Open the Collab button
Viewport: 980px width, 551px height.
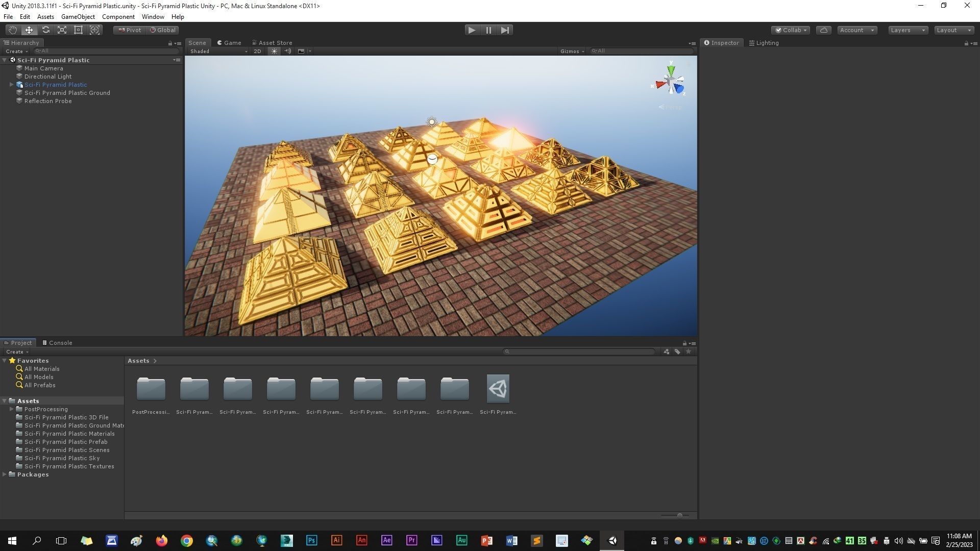tap(791, 30)
